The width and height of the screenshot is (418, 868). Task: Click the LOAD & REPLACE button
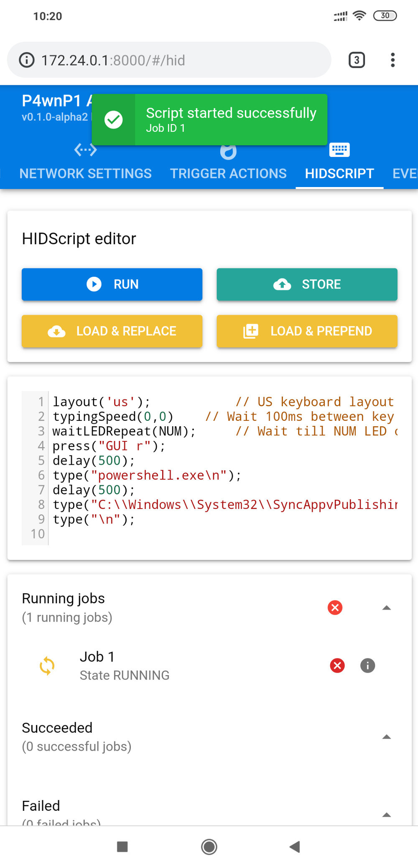click(112, 331)
